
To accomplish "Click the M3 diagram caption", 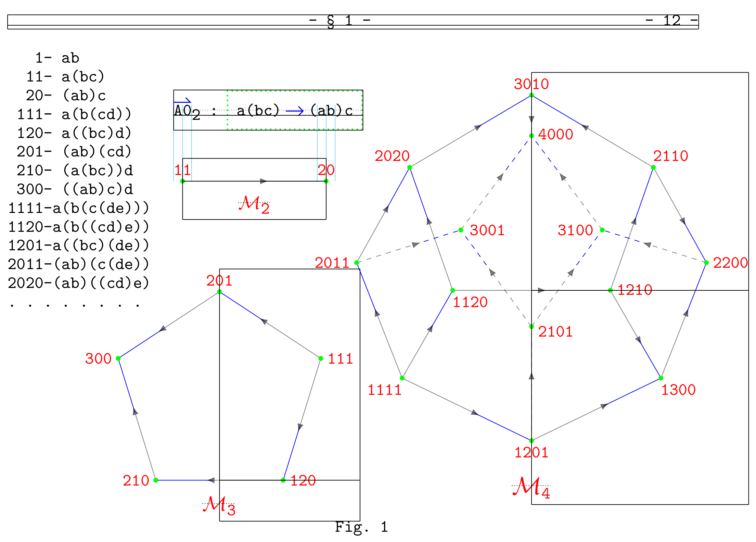I will click(219, 506).
